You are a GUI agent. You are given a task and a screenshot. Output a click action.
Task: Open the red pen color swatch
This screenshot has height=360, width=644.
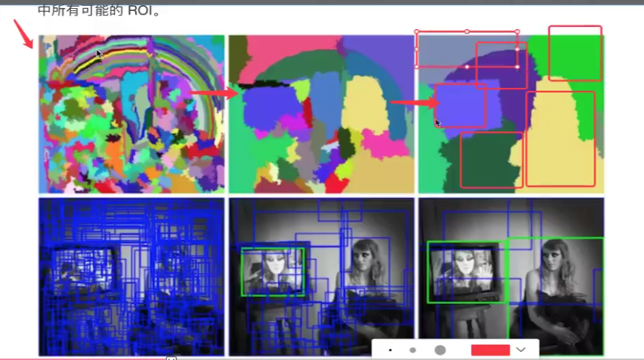(490, 350)
